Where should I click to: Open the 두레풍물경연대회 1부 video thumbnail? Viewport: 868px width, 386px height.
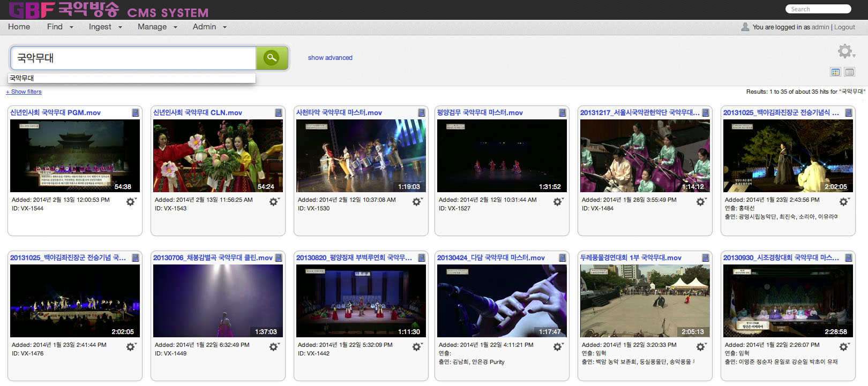pyautogui.click(x=645, y=301)
